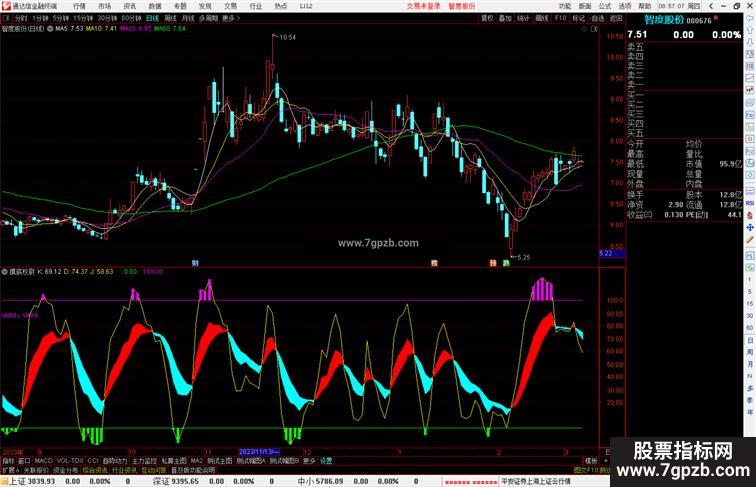Open the 资金分布 tab

click(x=66, y=470)
